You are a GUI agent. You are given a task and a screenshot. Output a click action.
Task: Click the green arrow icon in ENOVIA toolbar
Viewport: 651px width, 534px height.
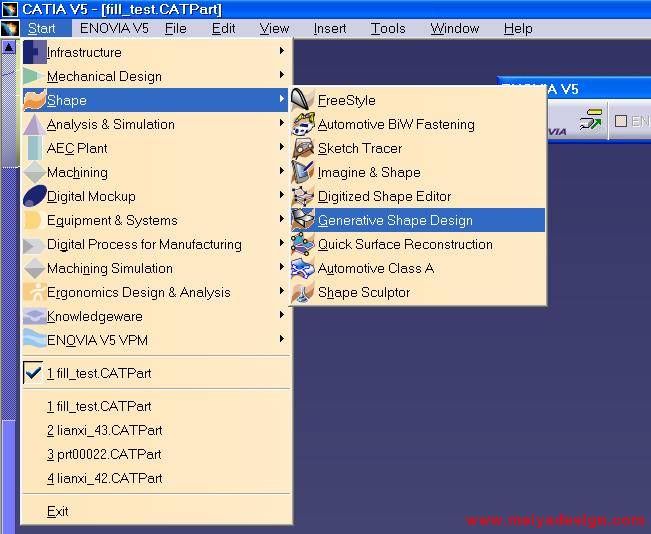(x=590, y=121)
